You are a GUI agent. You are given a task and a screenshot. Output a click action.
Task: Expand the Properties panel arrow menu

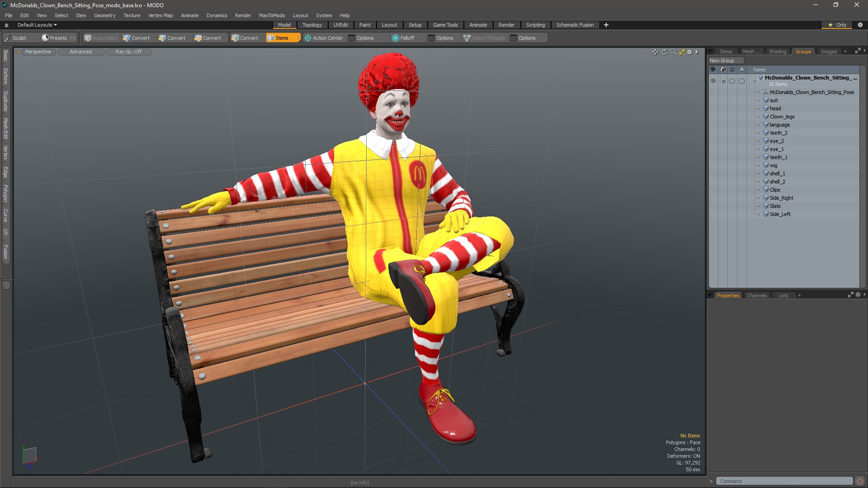[x=864, y=295]
